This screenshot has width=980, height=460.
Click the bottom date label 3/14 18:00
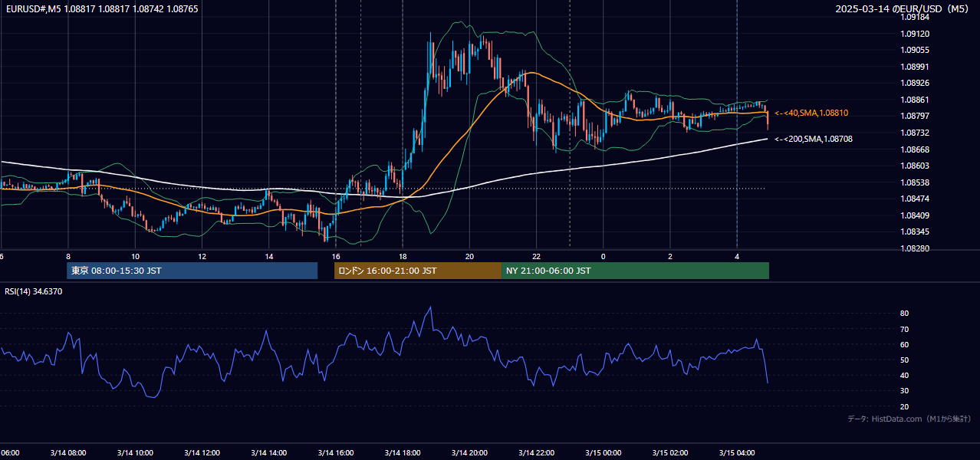pos(403,452)
